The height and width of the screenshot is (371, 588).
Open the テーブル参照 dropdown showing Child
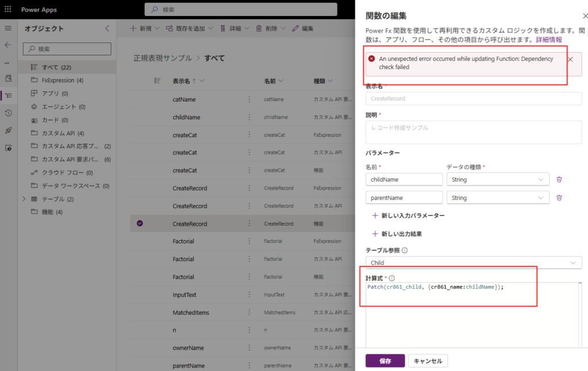point(473,262)
